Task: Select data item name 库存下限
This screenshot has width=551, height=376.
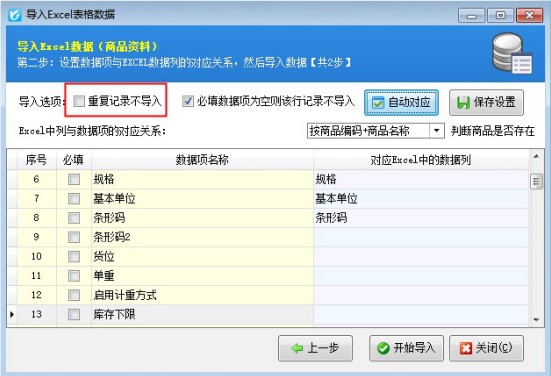Action: (202, 314)
